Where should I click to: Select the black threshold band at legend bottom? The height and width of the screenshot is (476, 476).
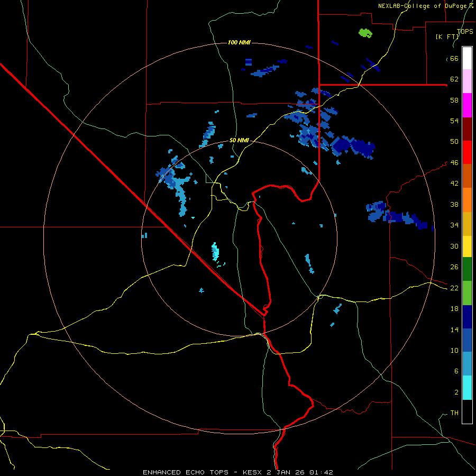(467, 411)
